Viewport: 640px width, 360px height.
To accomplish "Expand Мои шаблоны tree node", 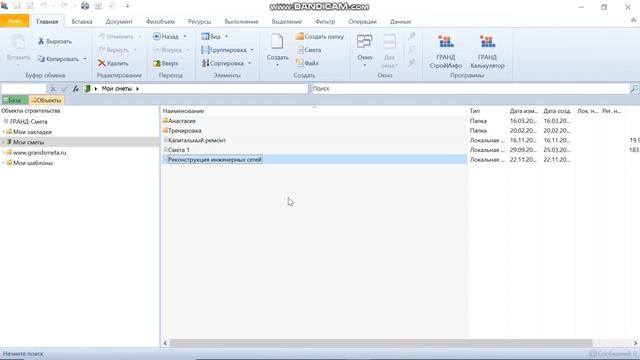I will point(4,163).
